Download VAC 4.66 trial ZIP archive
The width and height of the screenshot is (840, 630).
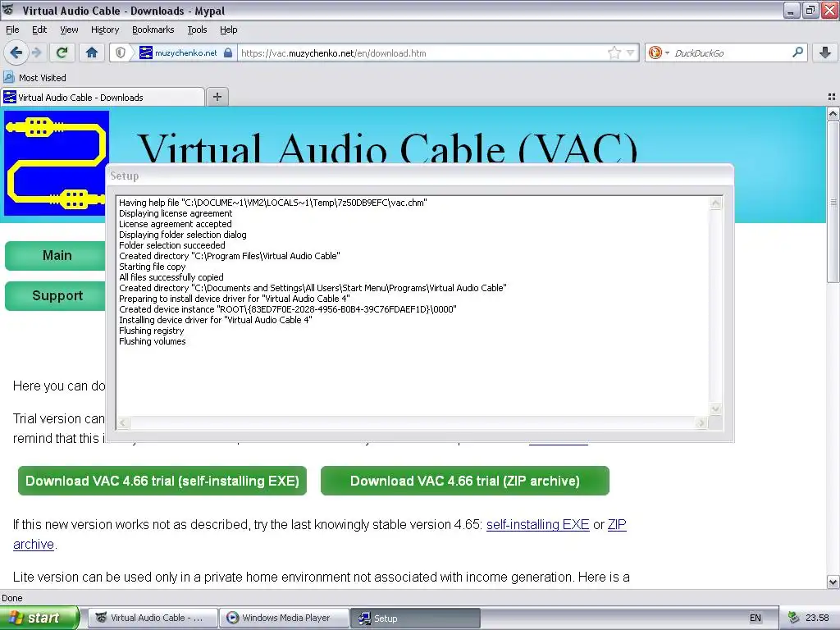point(465,481)
